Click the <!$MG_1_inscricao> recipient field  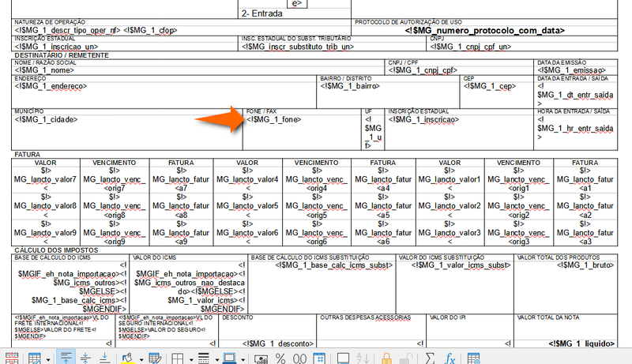[x=423, y=119]
